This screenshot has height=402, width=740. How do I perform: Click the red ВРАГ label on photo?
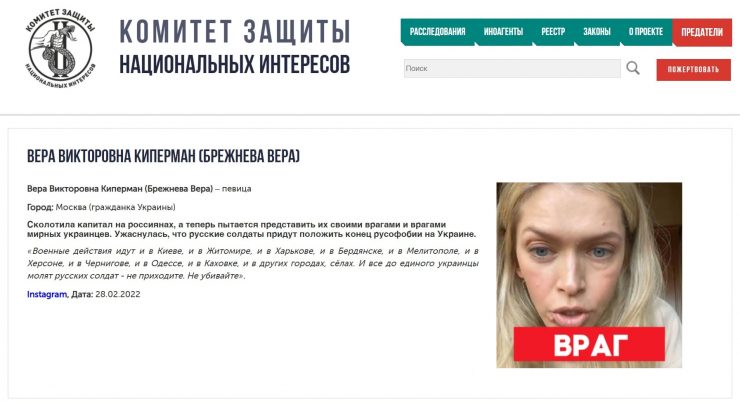(x=589, y=344)
